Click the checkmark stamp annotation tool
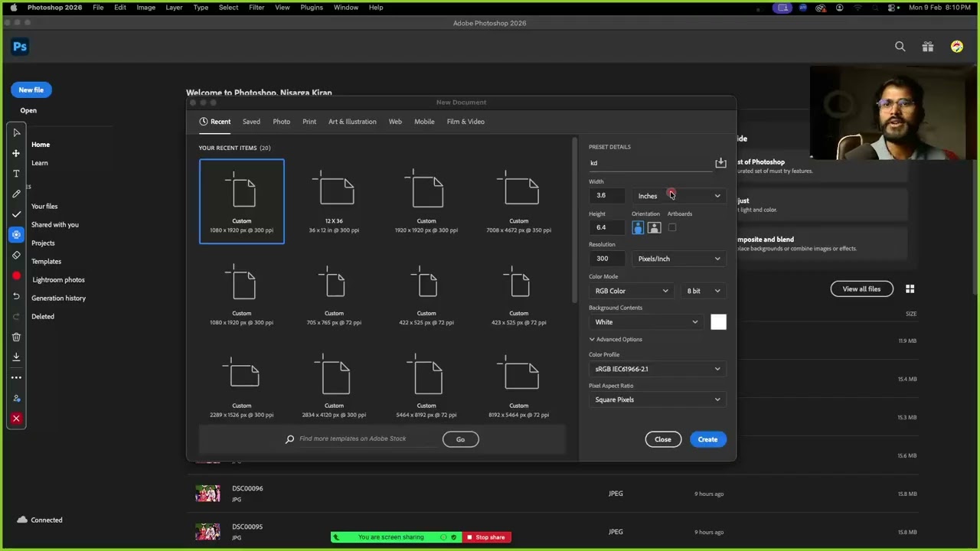 pos(16,214)
